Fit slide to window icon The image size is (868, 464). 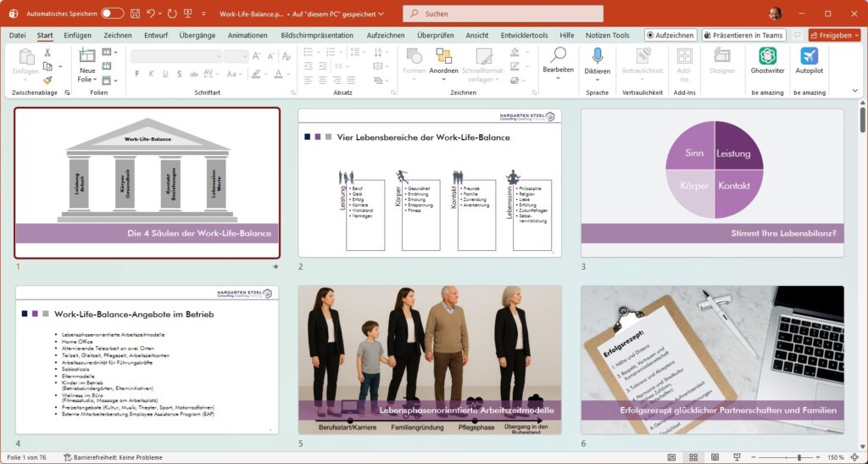coord(856,457)
